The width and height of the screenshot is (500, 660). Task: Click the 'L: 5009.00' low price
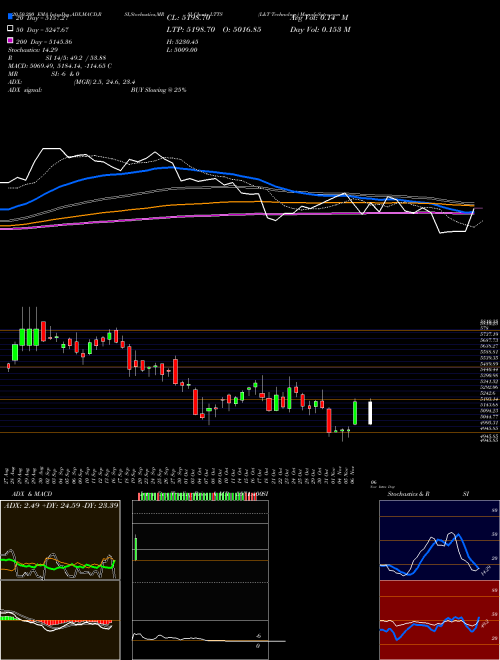182,50
